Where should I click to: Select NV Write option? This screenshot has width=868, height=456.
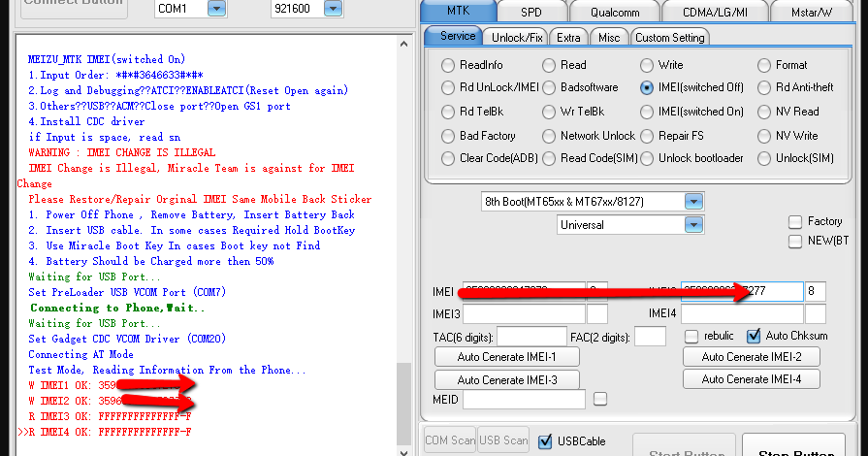click(x=764, y=136)
